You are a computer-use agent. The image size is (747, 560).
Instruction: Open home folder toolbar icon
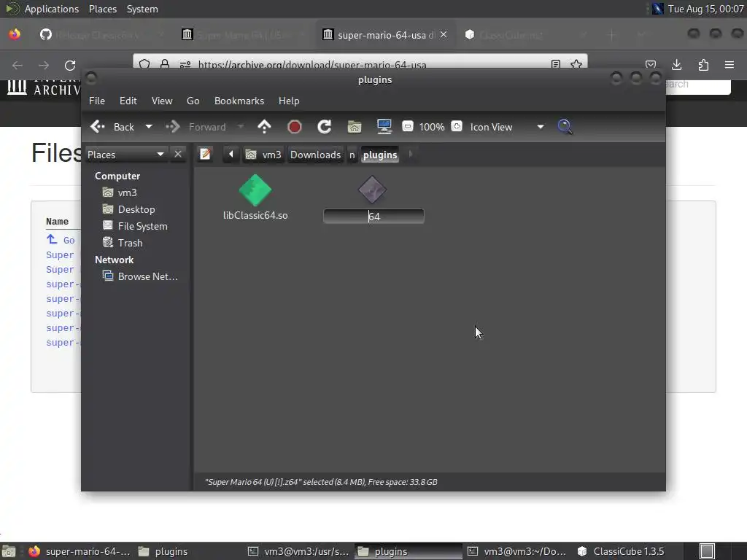(355, 127)
